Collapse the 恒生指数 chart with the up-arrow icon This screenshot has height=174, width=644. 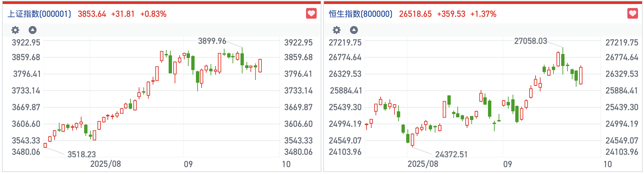354,30
